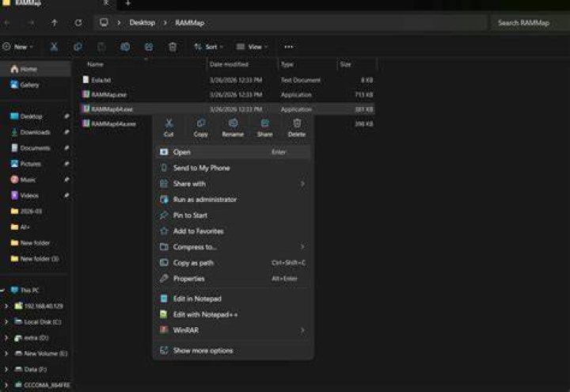Open Music in the sidebar
This screenshot has width=570, height=392.
36,180
